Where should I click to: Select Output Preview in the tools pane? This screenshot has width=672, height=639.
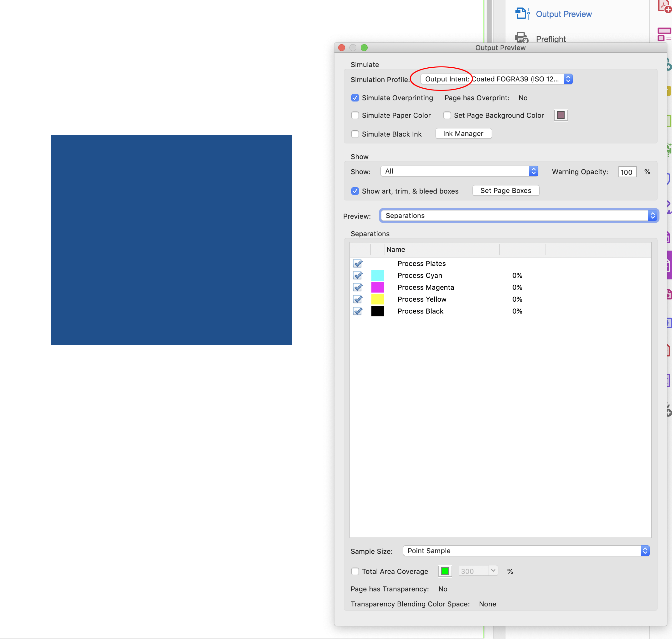[x=564, y=13]
